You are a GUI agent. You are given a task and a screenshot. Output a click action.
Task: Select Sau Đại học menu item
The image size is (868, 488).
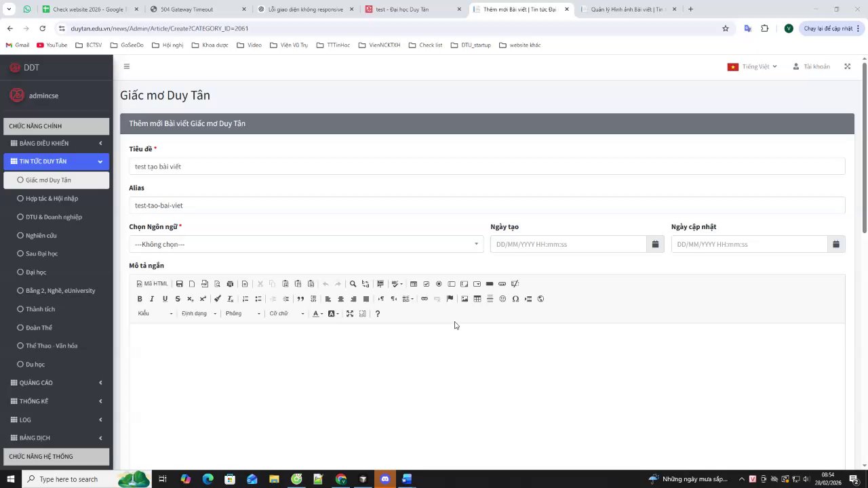(x=56, y=253)
